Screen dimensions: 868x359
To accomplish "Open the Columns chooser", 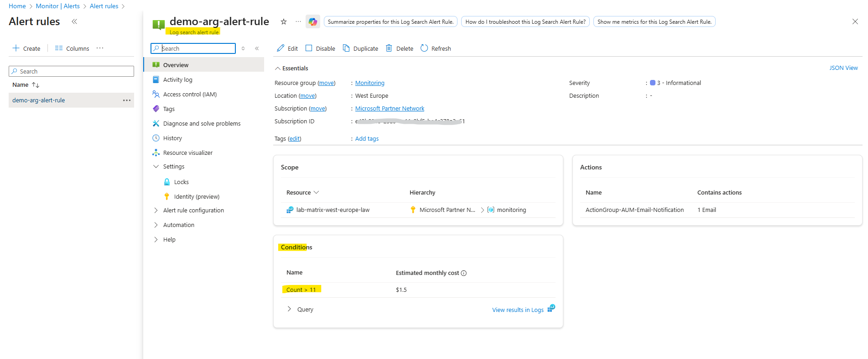I will click(x=72, y=48).
